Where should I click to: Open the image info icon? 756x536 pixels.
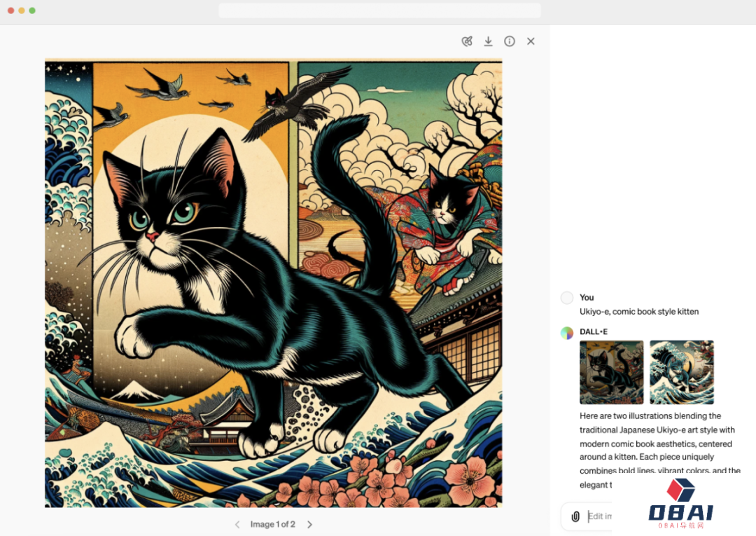point(509,41)
